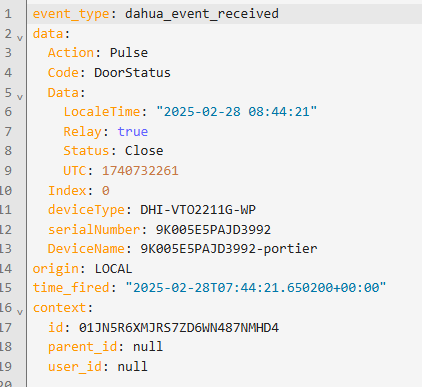This screenshot has height=387, width=422.
Task: Collapse the context block fold arrow
Action: coord(20,312)
